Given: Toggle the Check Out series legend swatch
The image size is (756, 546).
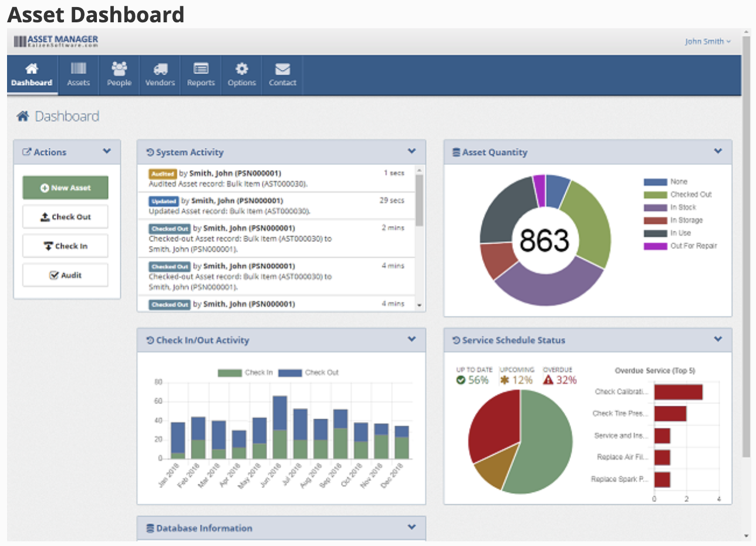Looking at the screenshot, I should tap(290, 373).
